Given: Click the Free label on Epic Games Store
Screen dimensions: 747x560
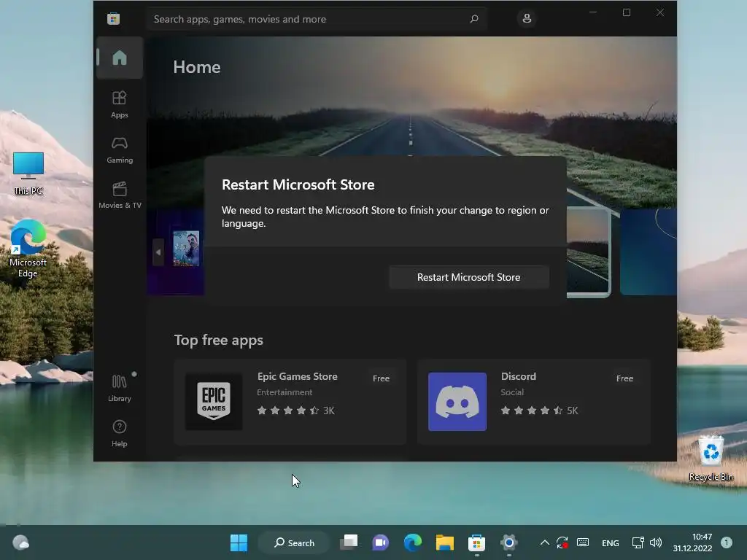Looking at the screenshot, I should coord(381,378).
